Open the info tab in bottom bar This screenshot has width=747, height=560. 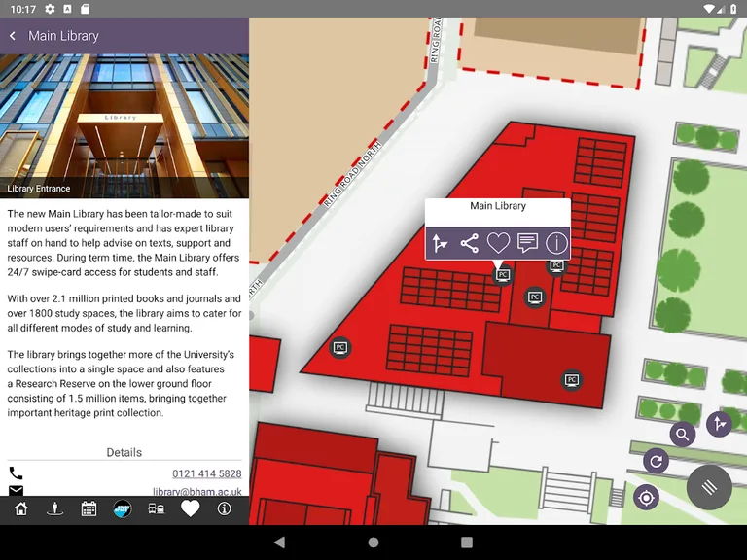[224, 508]
